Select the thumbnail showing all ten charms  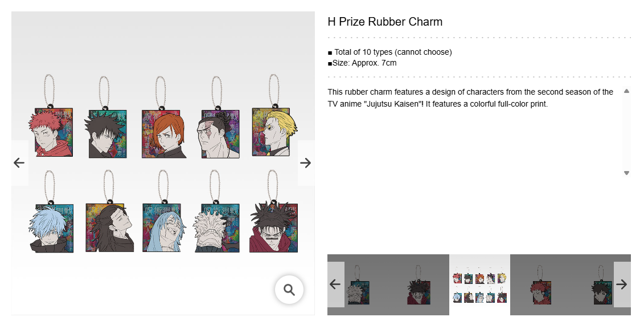coord(479,285)
